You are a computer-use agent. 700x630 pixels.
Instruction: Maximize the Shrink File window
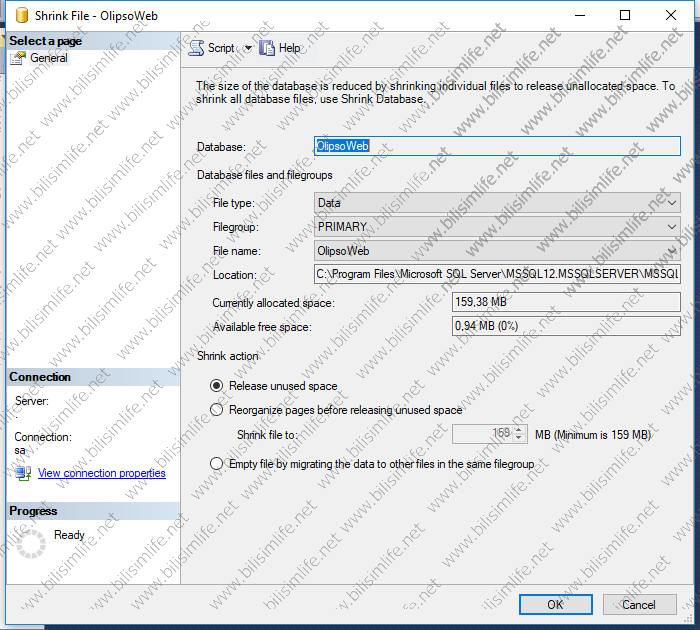[x=625, y=15]
